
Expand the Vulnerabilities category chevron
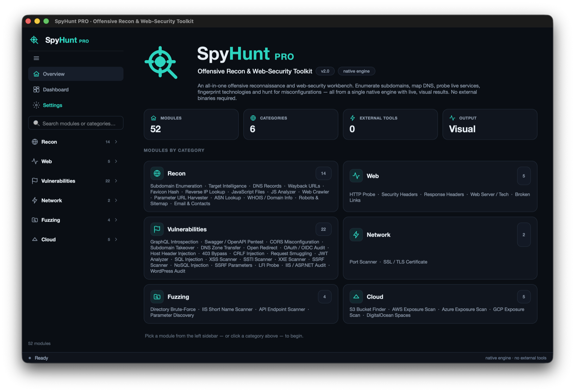tap(116, 181)
